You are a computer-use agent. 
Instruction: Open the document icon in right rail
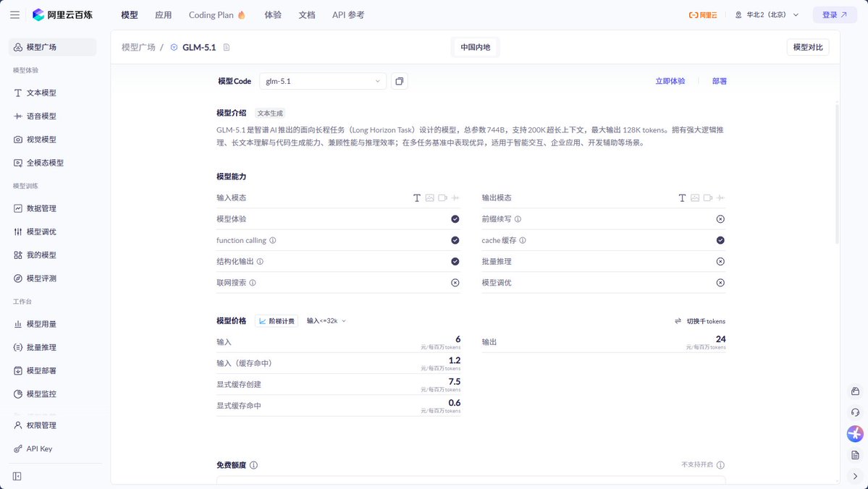pos(855,455)
